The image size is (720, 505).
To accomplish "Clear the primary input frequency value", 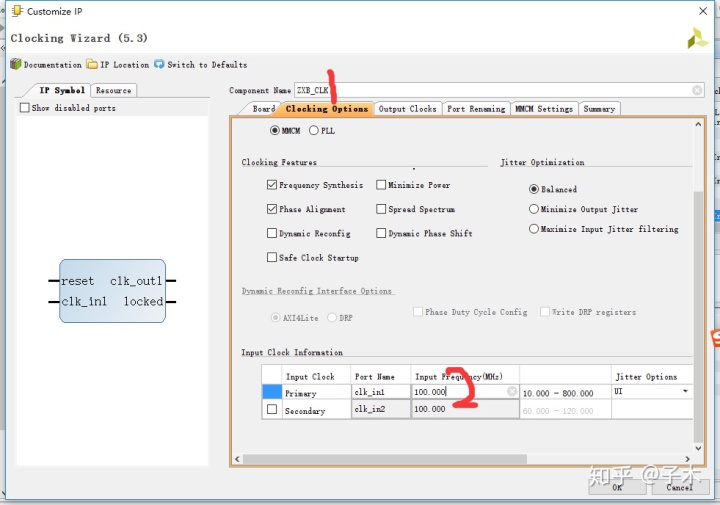I will pyautogui.click(x=512, y=391).
